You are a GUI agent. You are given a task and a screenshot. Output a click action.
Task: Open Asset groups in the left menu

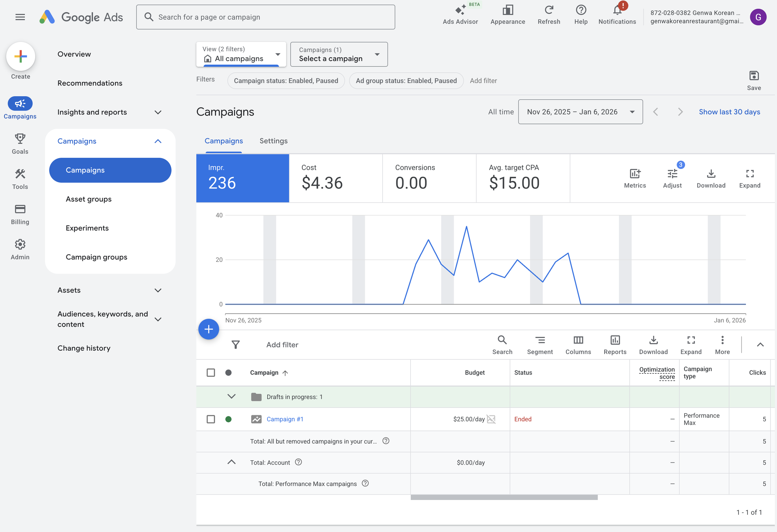(89, 199)
